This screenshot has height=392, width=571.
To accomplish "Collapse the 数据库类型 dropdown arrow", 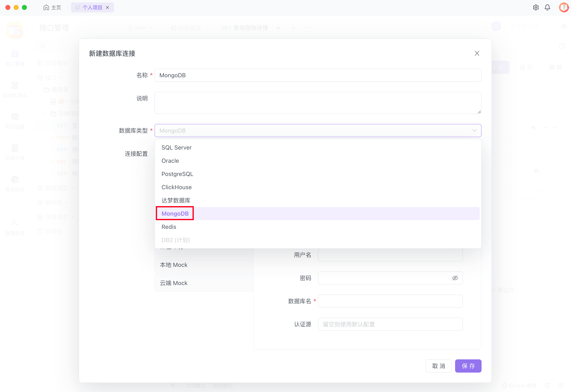I will click(474, 130).
